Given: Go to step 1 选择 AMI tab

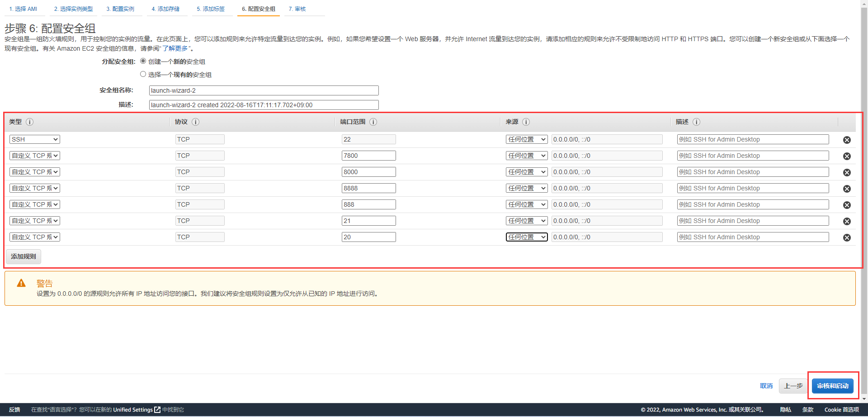Looking at the screenshot, I should point(23,9).
